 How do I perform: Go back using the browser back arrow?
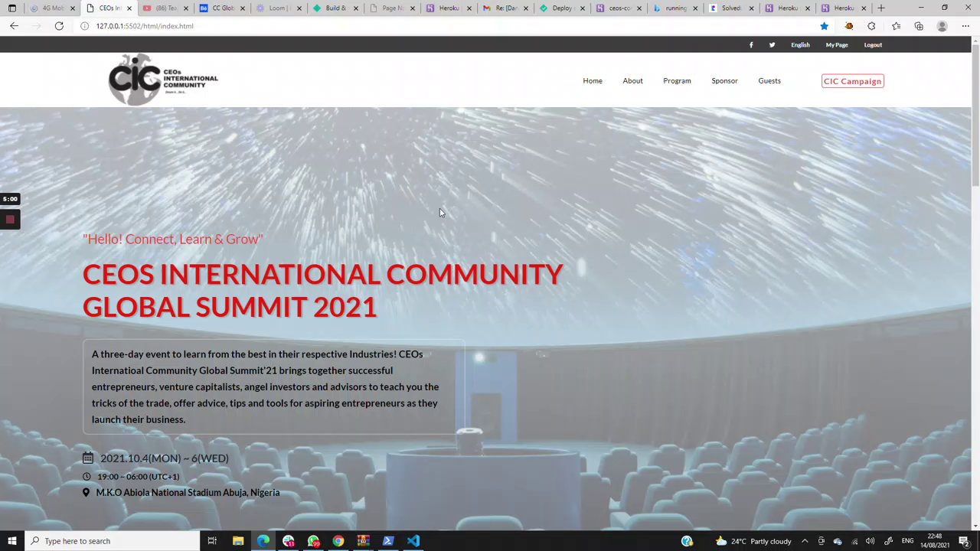click(x=14, y=26)
